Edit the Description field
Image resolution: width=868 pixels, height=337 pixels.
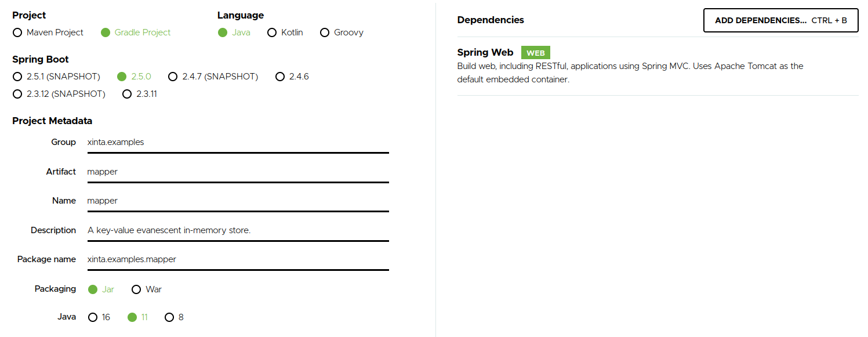click(238, 230)
